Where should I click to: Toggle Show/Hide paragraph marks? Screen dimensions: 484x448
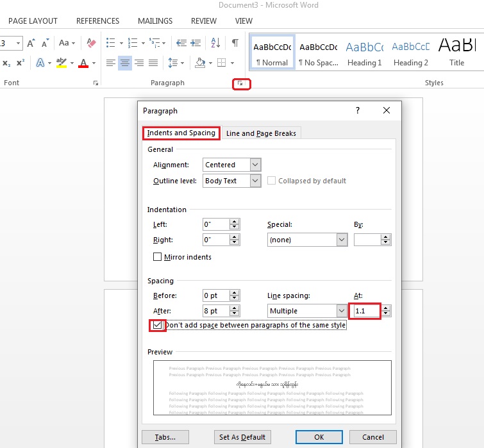(x=235, y=43)
